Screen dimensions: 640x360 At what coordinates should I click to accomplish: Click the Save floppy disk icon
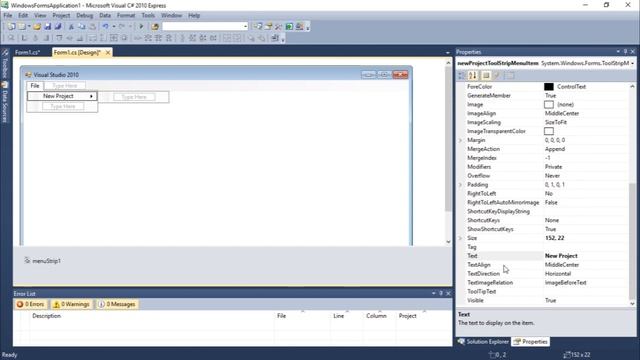pyautogui.click(x=47, y=27)
